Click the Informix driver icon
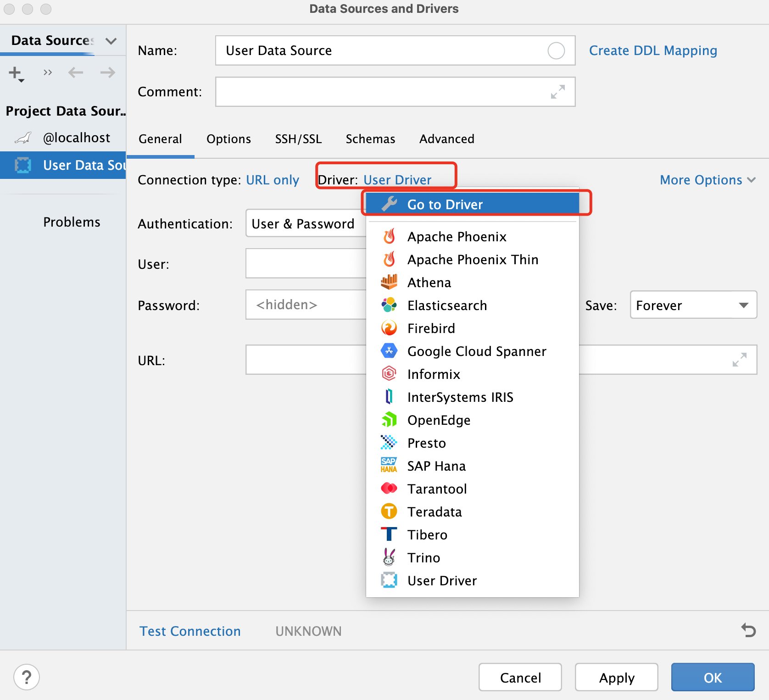This screenshot has height=700, width=769. pyautogui.click(x=389, y=374)
